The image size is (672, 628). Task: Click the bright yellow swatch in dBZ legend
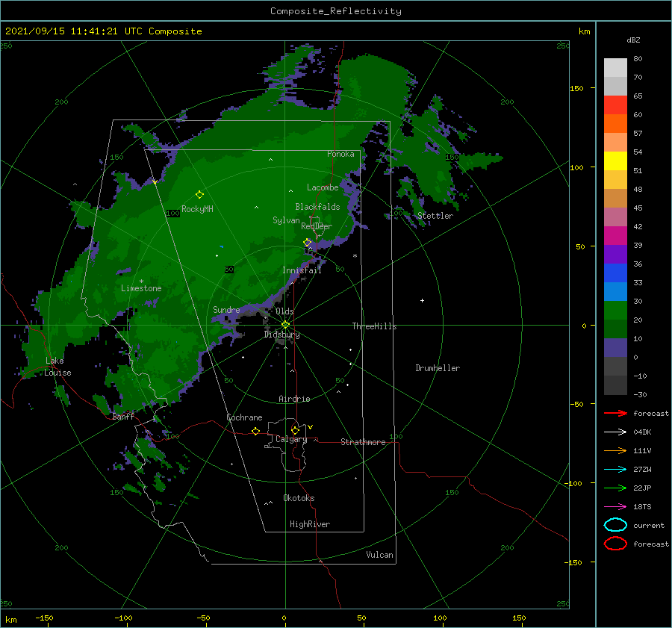tap(615, 161)
